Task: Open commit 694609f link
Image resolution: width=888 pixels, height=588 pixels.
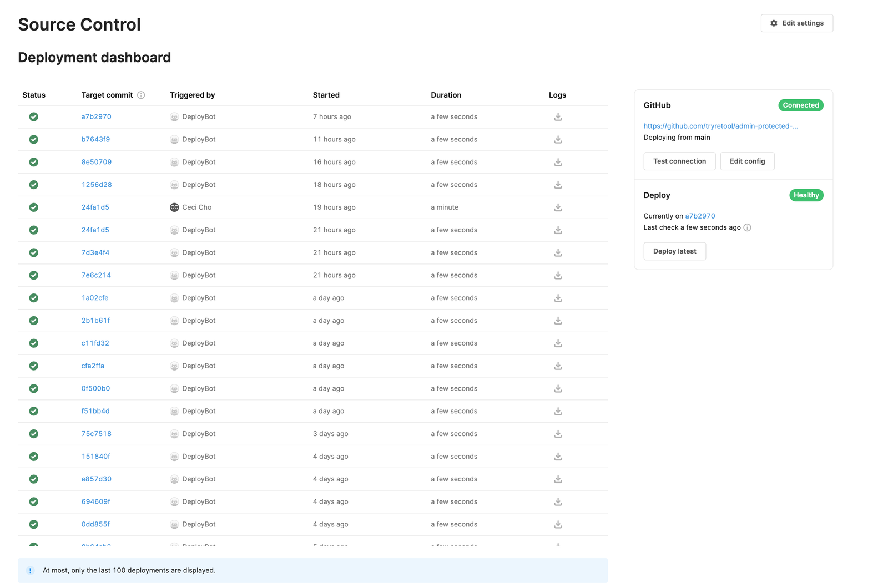Action: pos(95,502)
